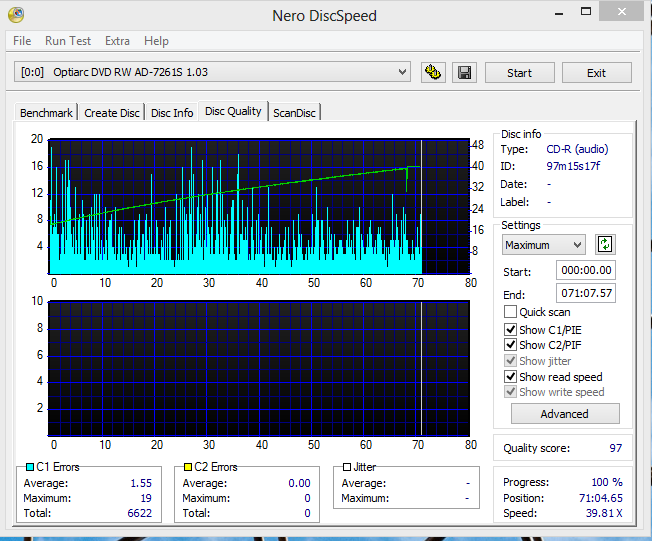Switch to the ScanDisc tab

tap(294, 113)
